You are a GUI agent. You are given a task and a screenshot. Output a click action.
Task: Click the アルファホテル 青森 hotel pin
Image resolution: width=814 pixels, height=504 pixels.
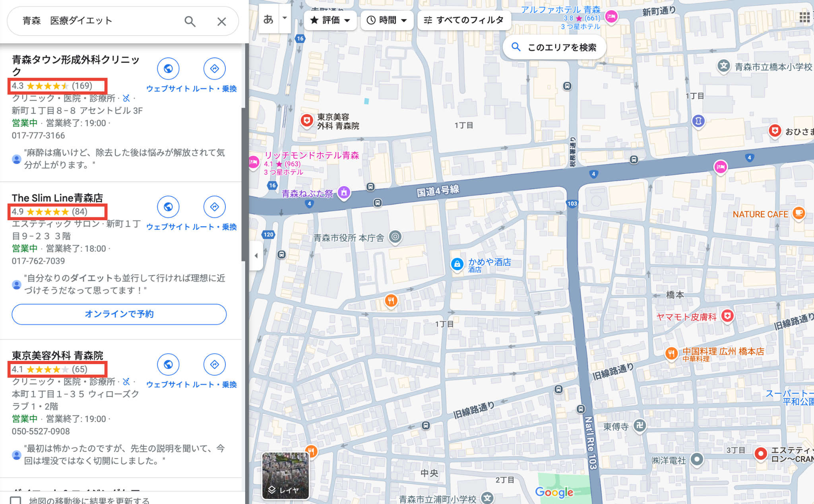[x=611, y=17]
